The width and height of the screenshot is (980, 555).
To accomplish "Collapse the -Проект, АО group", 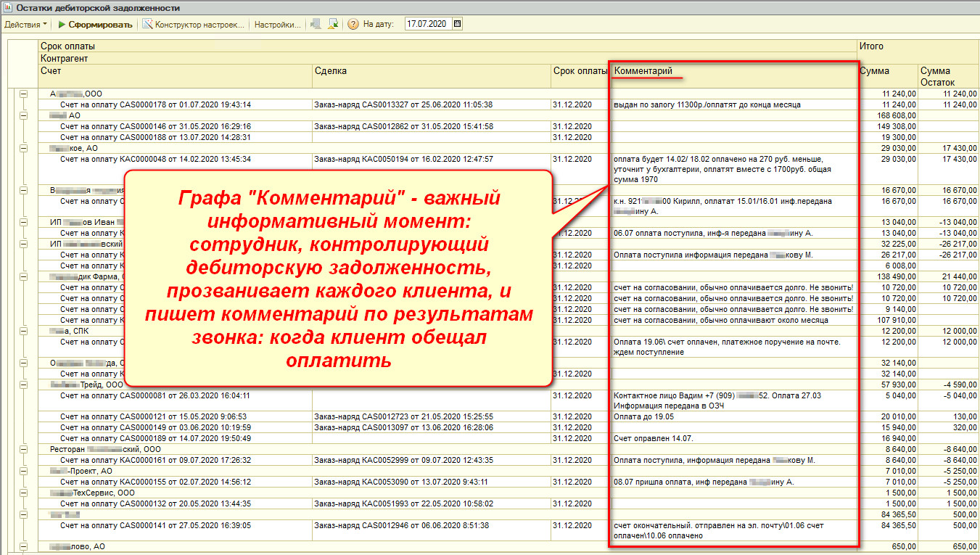I will [23, 471].
